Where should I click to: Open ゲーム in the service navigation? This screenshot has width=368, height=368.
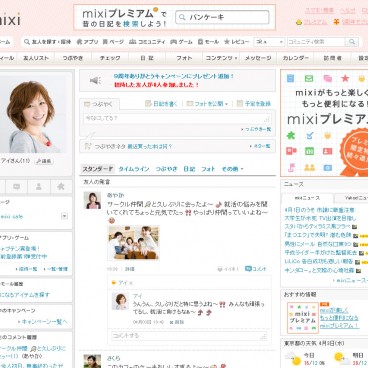[x=181, y=42]
